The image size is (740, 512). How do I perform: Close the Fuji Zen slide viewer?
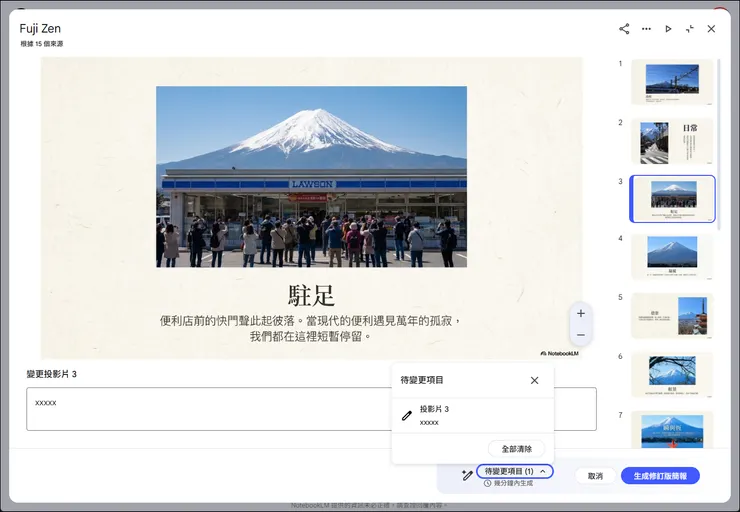point(711,29)
